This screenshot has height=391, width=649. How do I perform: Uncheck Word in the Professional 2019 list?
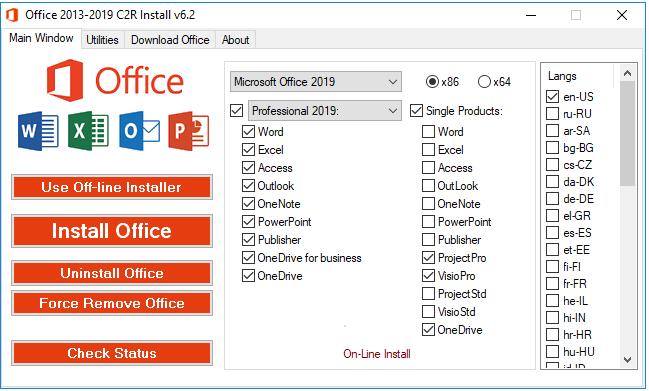(248, 132)
